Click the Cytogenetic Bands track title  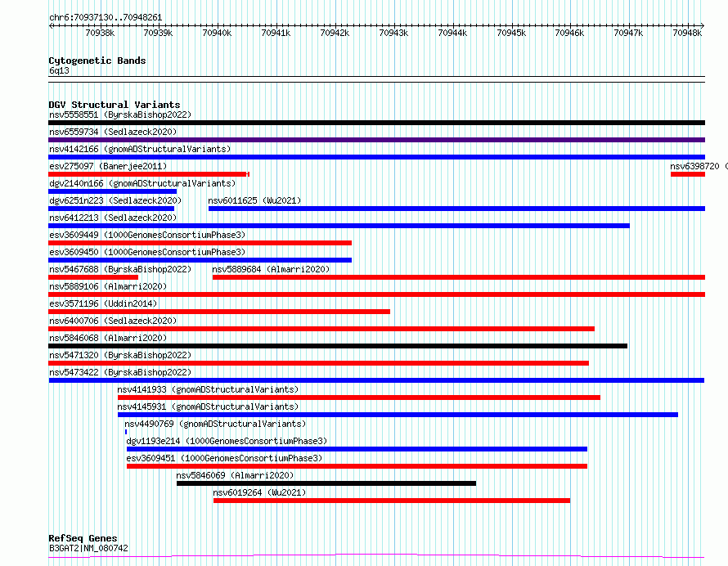(x=97, y=61)
